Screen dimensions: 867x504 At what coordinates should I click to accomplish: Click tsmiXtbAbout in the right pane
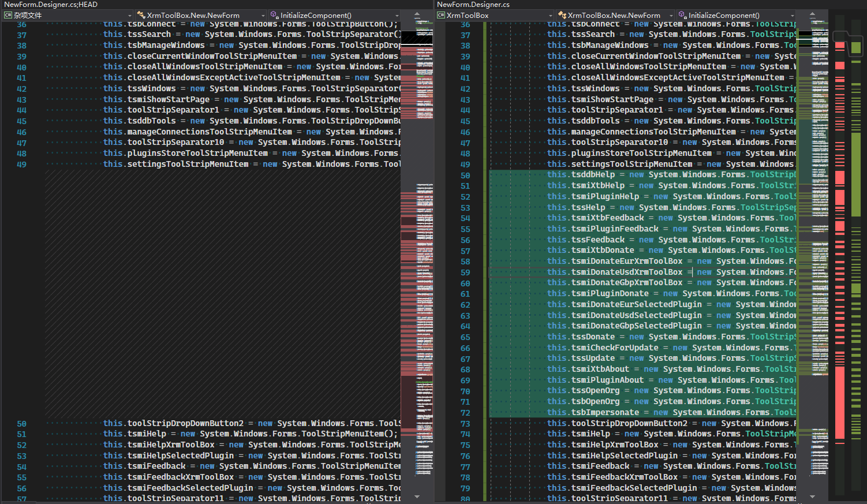pyautogui.click(x=600, y=369)
